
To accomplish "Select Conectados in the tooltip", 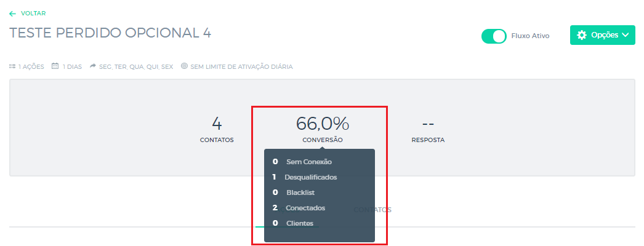I will 305,208.
